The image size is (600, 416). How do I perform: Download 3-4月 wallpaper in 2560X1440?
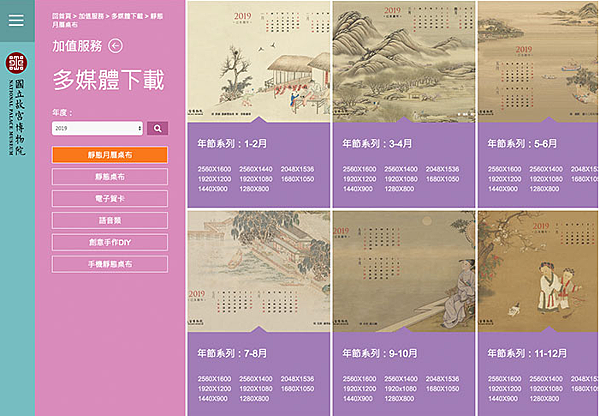point(401,169)
